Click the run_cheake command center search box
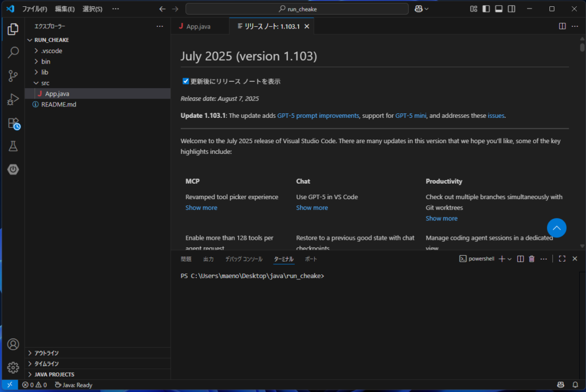This screenshot has height=392, width=586. [297, 9]
